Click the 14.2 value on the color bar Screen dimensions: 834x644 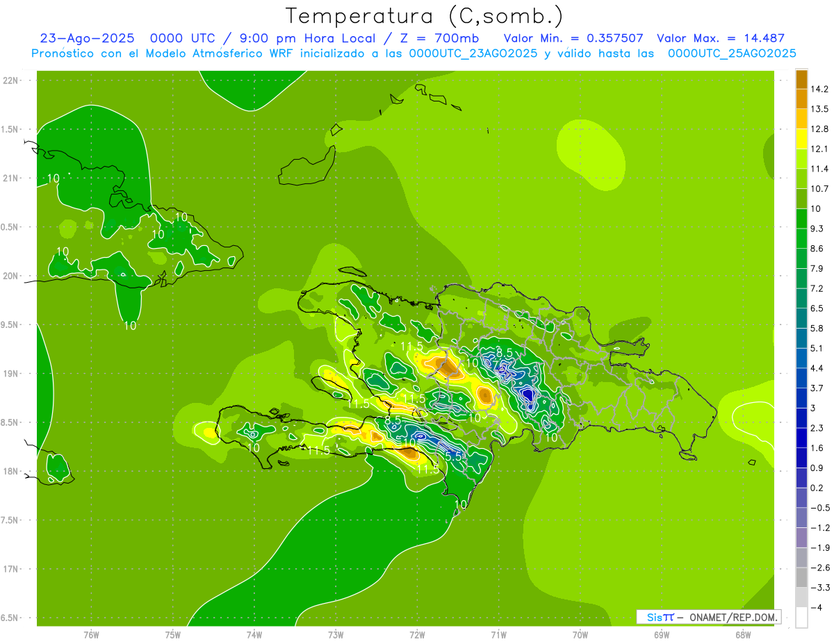point(819,90)
